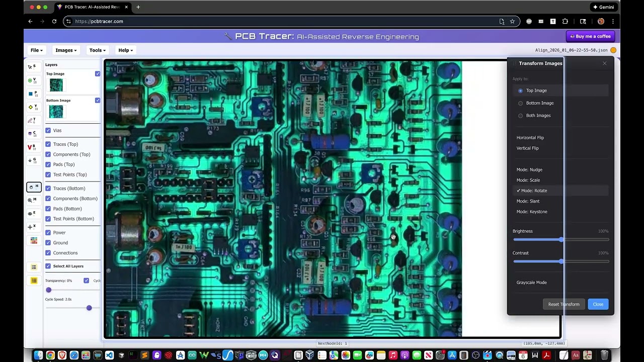Uncheck the Vias layer checkbox
644x362 pixels.
[x=48, y=130]
